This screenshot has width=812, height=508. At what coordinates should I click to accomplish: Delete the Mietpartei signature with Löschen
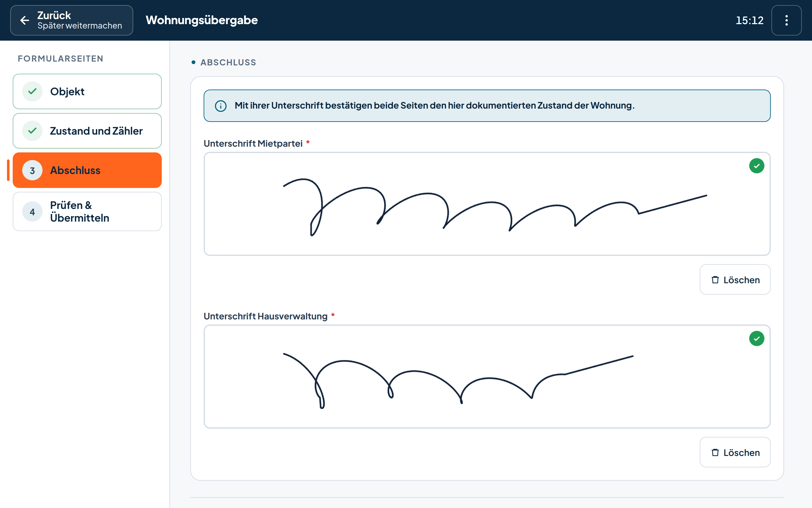click(x=735, y=280)
